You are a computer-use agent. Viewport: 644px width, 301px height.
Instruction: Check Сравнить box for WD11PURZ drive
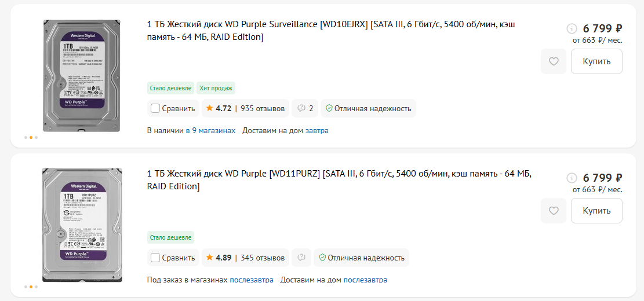point(155,258)
